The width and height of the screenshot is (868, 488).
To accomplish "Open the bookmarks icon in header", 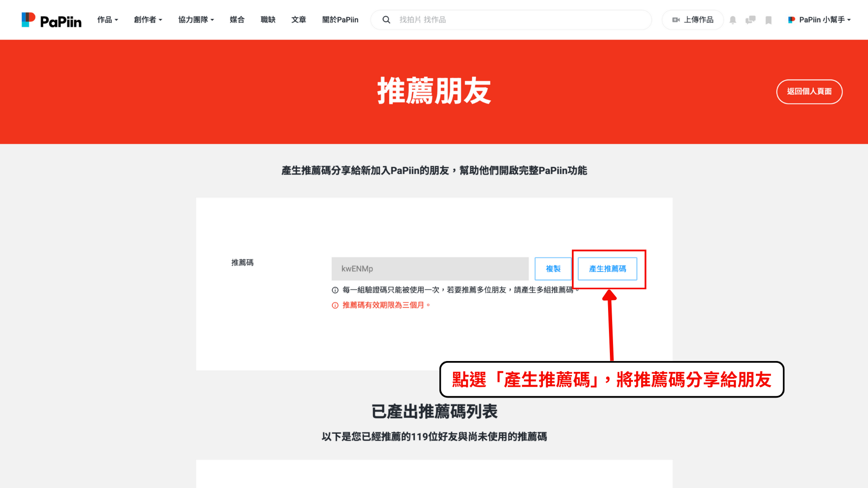I will [769, 20].
